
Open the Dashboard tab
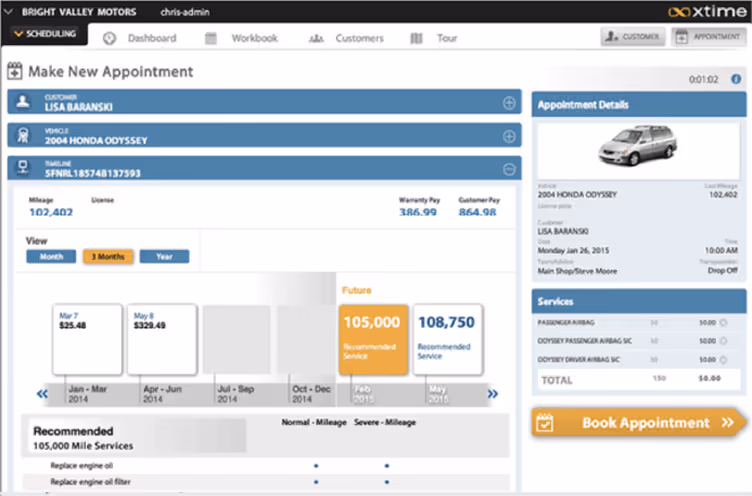point(152,38)
